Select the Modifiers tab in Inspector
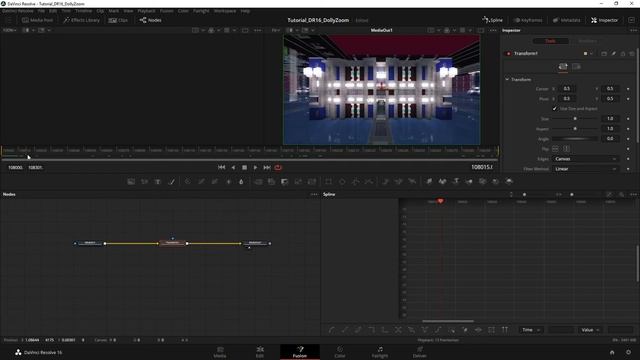Image resolution: width=640 pixels, height=360 pixels. (x=587, y=41)
